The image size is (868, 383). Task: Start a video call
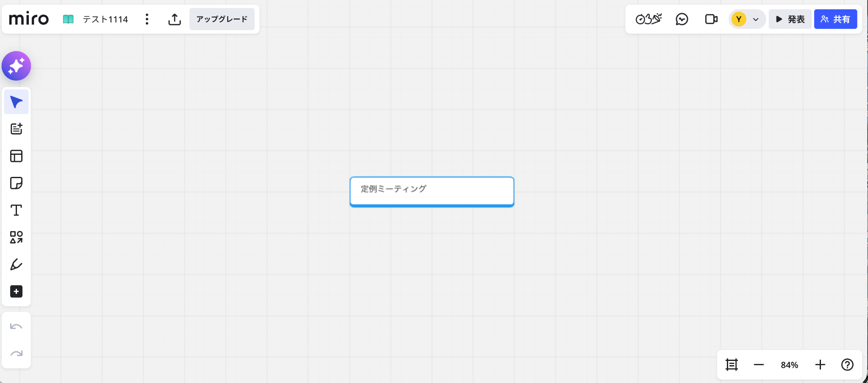(x=711, y=19)
